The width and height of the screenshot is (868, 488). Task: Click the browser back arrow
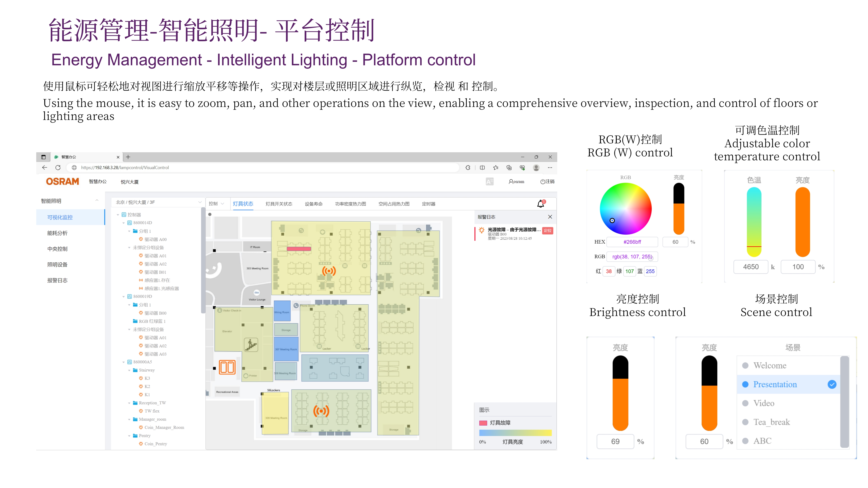(44, 167)
